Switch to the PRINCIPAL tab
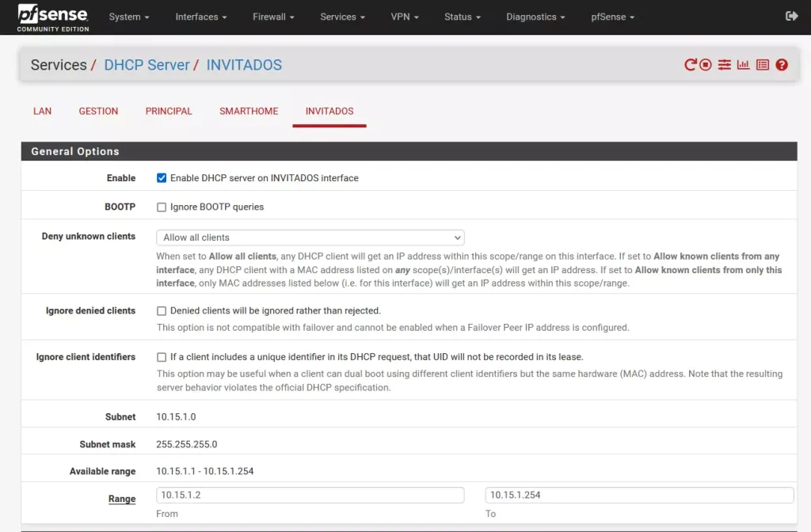This screenshot has width=811, height=532. pos(169,111)
